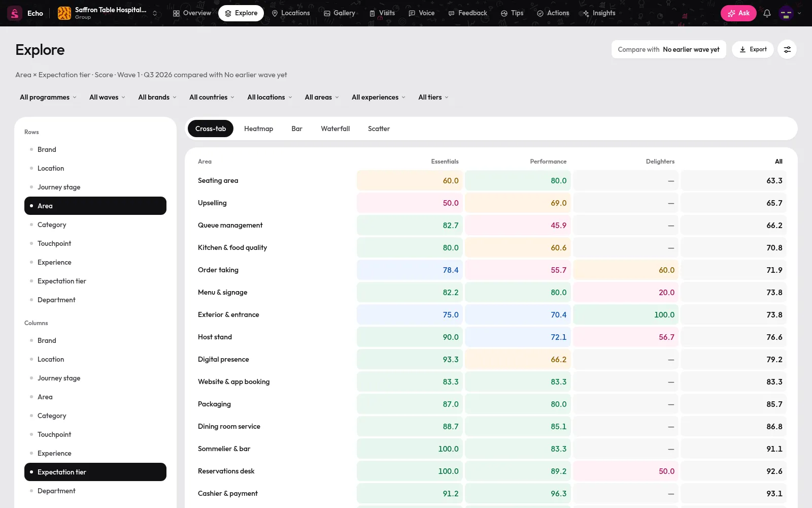Select Experience under Columns
This screenshot has width=812, height=508.
coord(95,453)
